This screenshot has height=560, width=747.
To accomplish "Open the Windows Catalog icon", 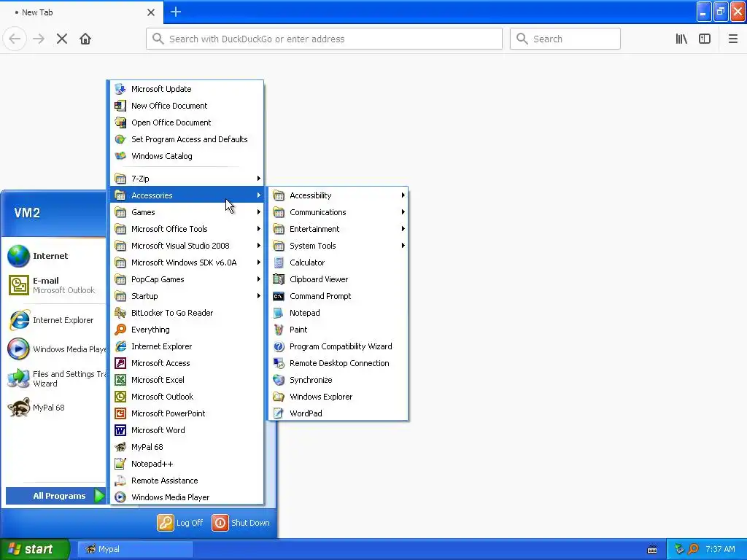I will click(120, 156).
